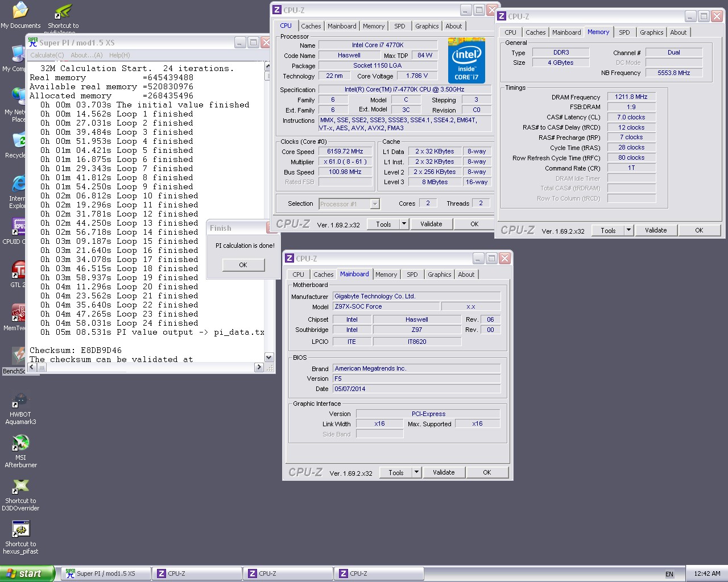Click the EN language indicator in system tray

pos(669,574)
